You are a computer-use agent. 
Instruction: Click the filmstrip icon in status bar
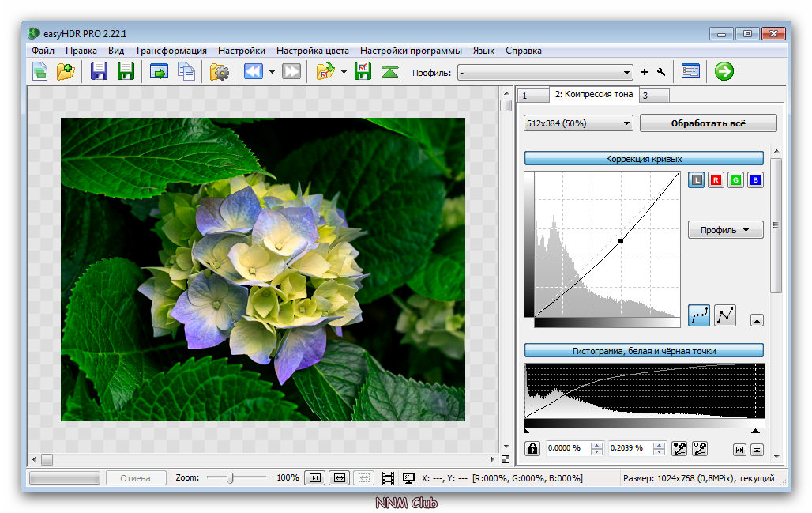(388, 478)
